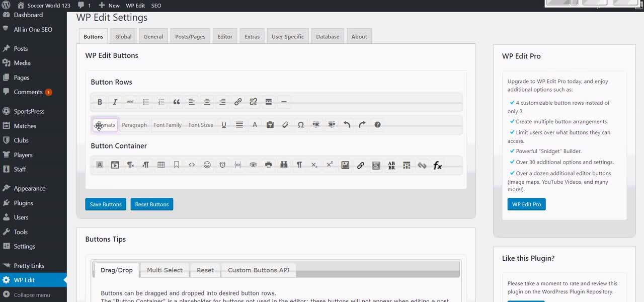Click the Font Family dropdown button

pos(168,125)
